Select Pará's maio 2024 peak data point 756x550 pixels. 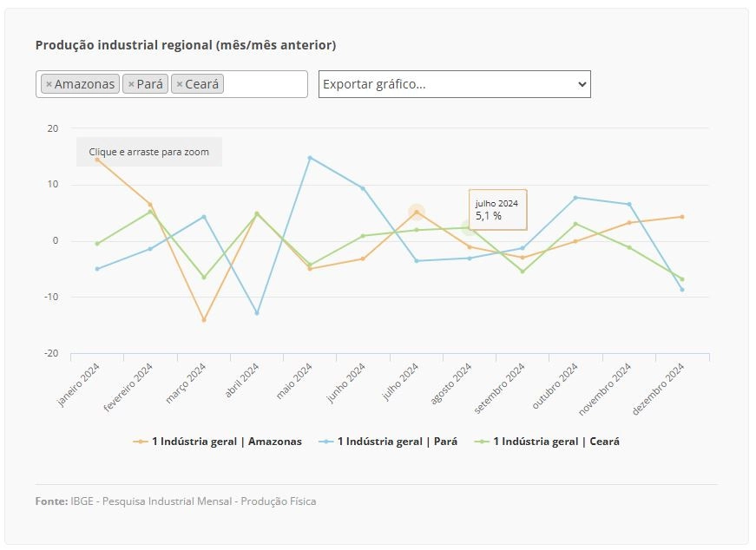310,158
